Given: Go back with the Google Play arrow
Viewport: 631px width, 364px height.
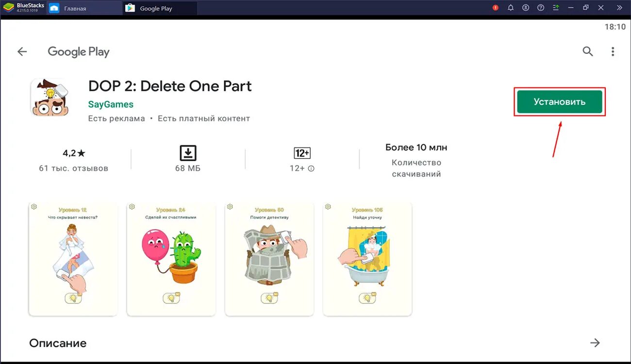Looking at the screenshot, I should tap(22, 52).
